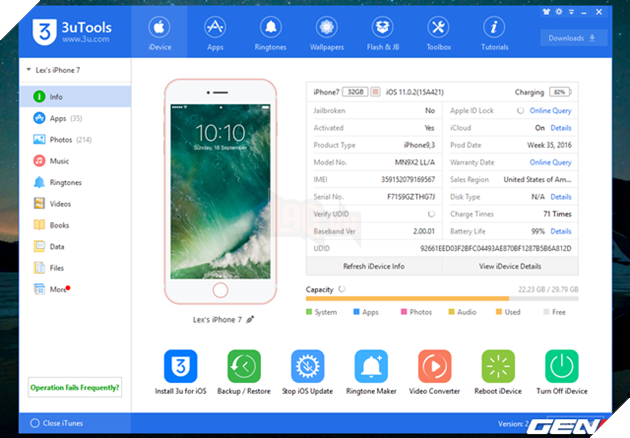Screen dimensions: 630x438
Task: Click Install 3u for iOS icon
Action: [180, 366]
